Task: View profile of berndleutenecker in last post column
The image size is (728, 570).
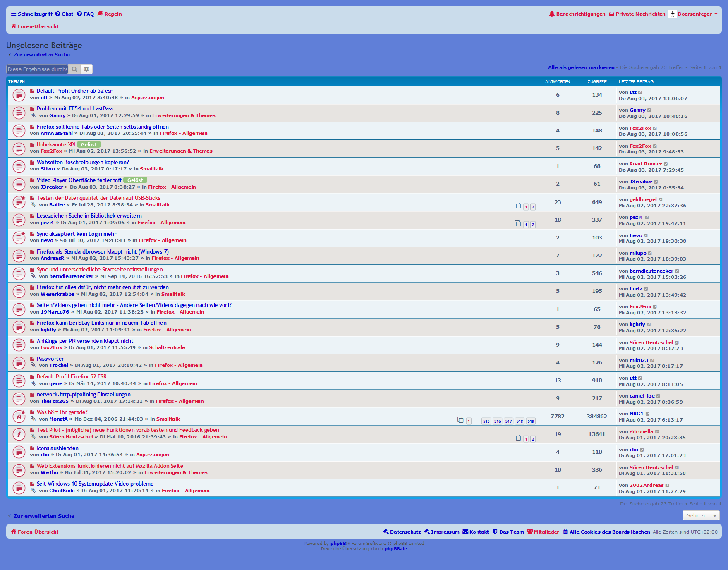Action: click(x=651, y=271)
